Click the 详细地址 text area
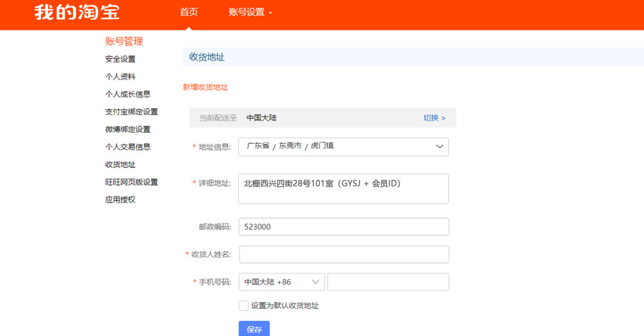Viewport: 644px width, 336px height. 343,188
